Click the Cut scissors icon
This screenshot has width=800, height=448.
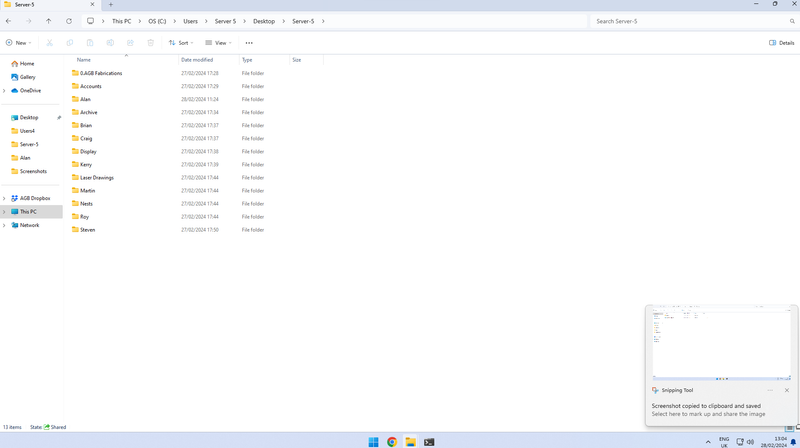pos(49,43)
